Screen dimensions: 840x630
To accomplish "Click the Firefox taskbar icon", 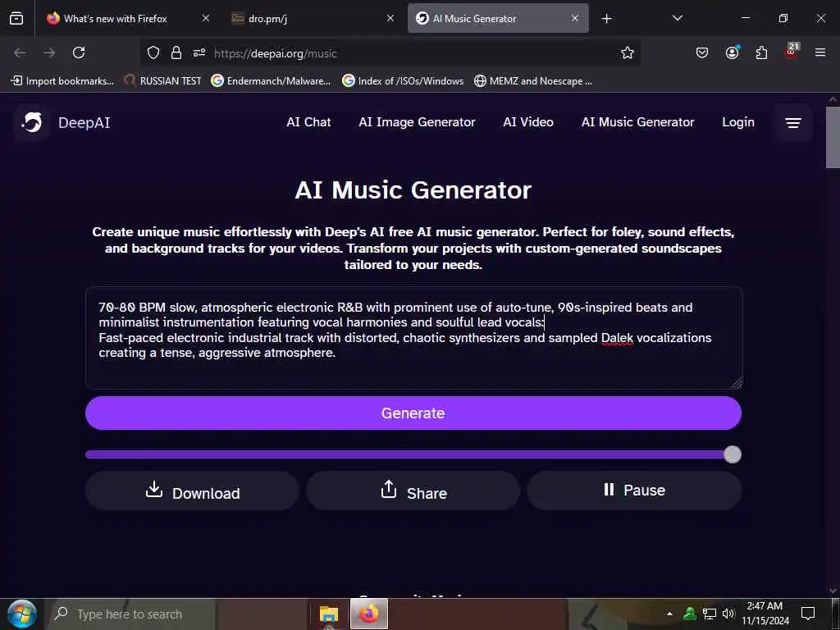I will pyautogui.click(x=368, y=614).
